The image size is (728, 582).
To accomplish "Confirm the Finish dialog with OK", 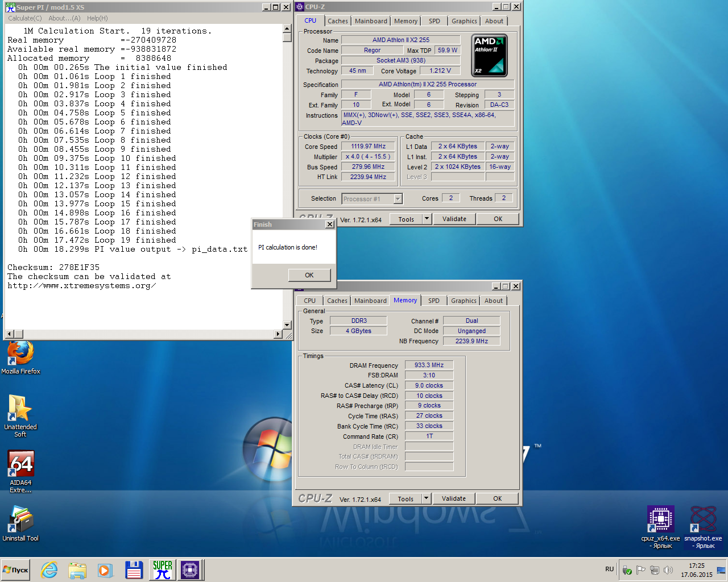I will pyautogui.click(x=309, y=275).
